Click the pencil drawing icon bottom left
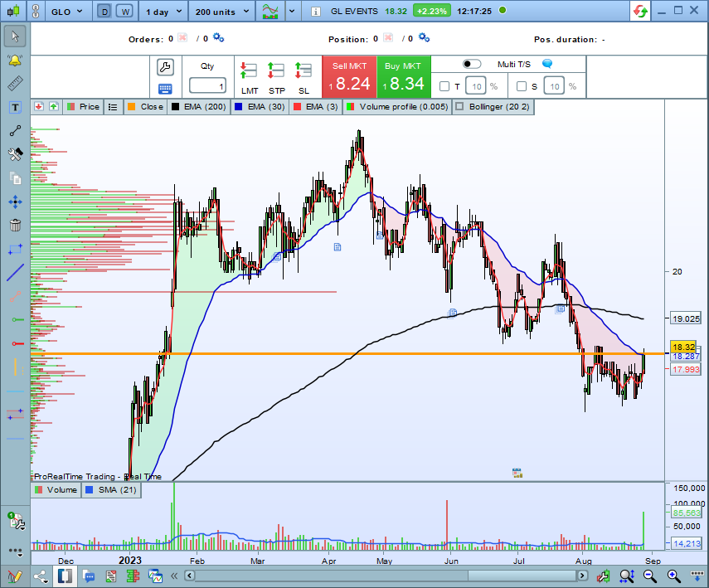Screen dimensions: 709x588 [14, 576]
